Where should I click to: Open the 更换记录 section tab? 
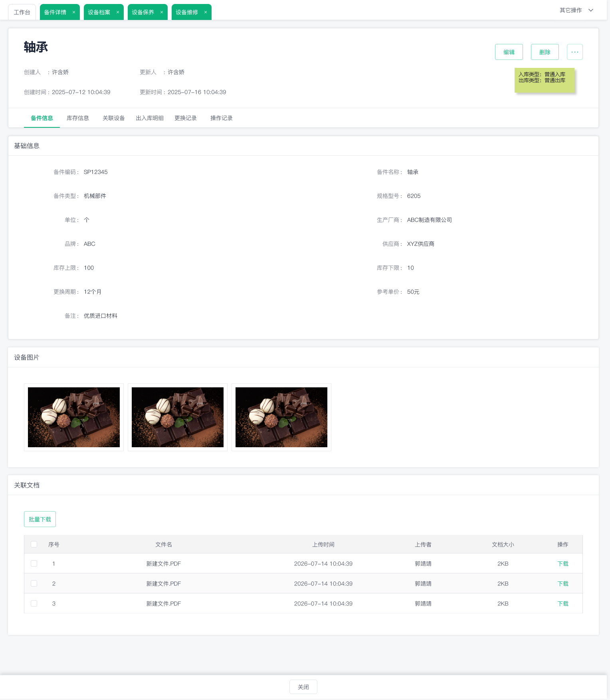[x=186, y=118]
